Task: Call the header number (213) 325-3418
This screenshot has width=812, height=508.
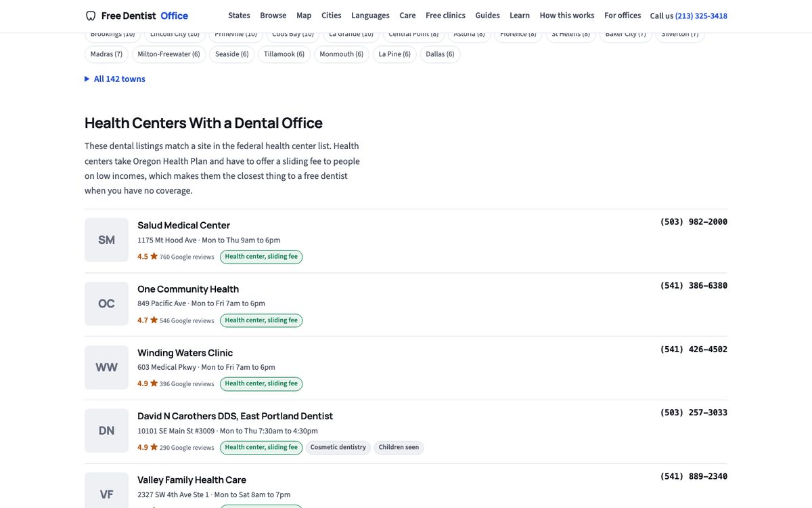Action: point(701,16)
